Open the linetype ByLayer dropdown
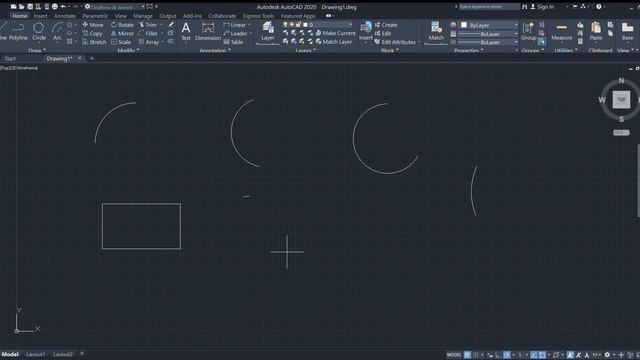This screenshot has width=640, height=360. coord(487,42)
